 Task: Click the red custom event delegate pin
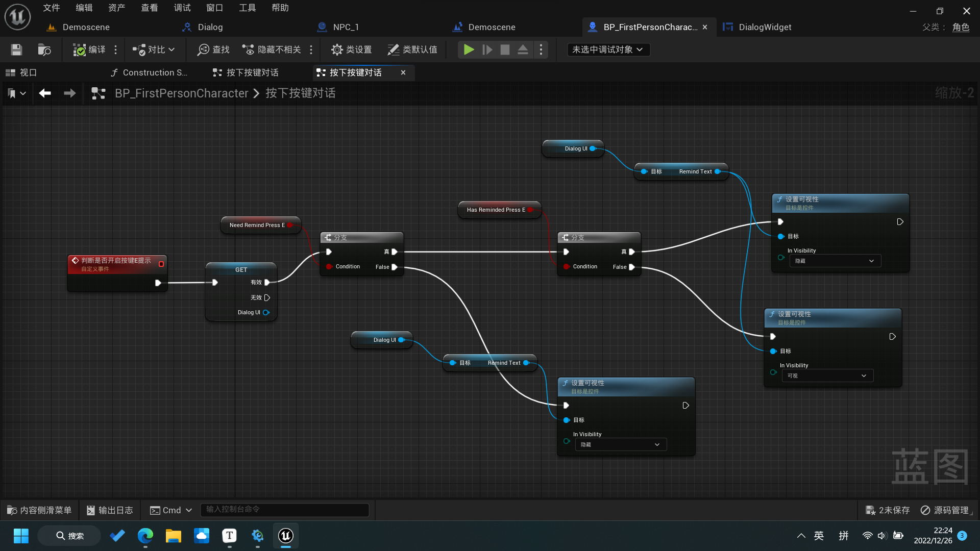pyautogui.click(x=161, y=264)
